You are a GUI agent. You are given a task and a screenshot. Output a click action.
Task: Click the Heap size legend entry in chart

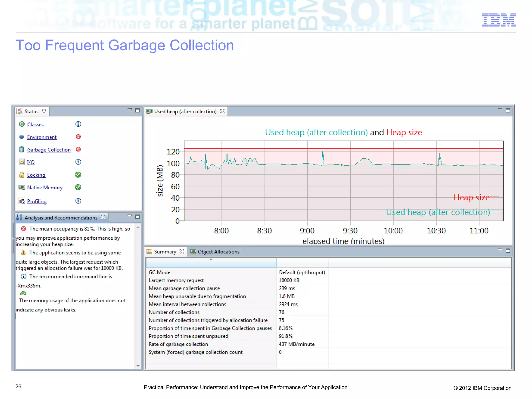476,197
